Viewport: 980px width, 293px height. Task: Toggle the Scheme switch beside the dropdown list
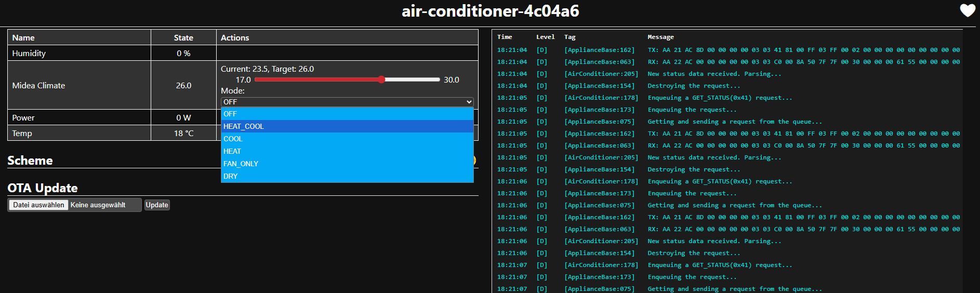(474, 161)
